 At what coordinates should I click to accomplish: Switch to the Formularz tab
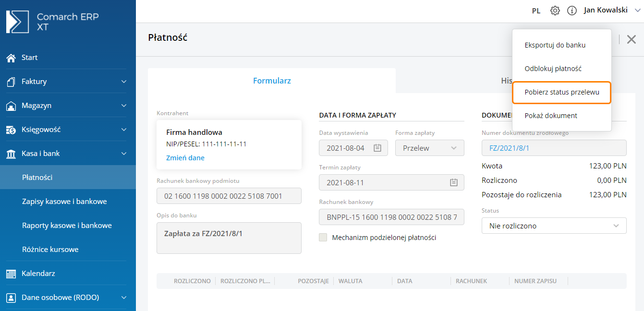point(272,81)
